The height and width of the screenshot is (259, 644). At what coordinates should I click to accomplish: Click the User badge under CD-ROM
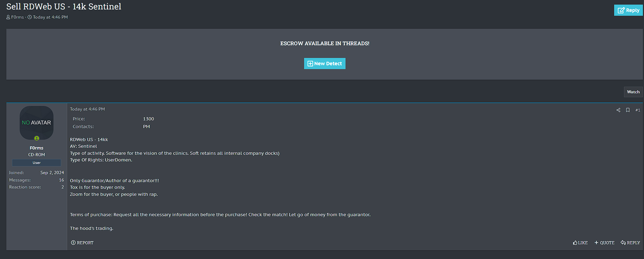click(37, 163)
